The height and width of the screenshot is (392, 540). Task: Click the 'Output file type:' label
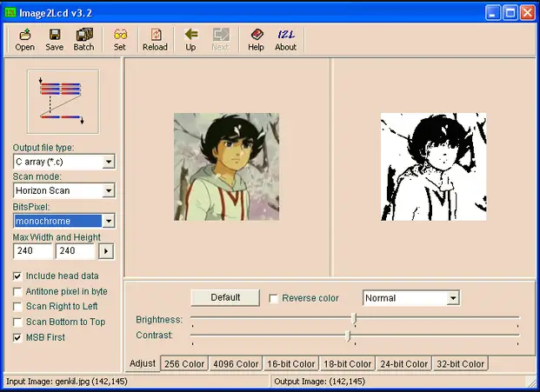click(x=43, y=148)
